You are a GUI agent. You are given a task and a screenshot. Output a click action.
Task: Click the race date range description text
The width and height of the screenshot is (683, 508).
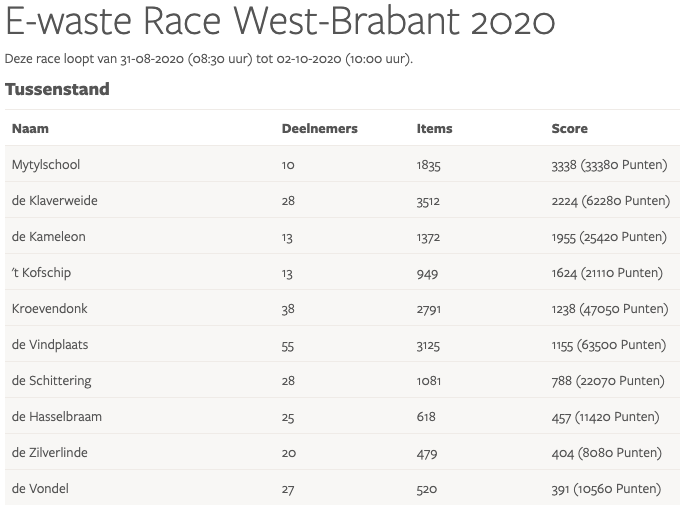208,58
